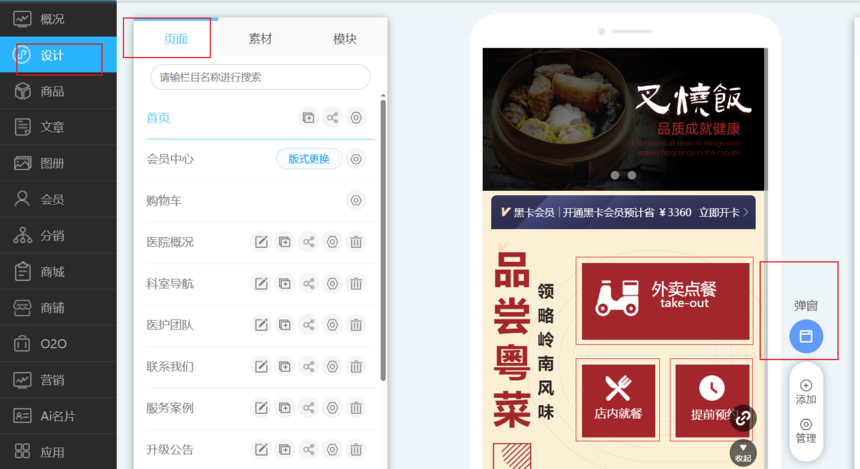The height and width of the screenshot is (469, 860).
Task: Click the copy icon for 升级公告
Action: pos(285,449)
